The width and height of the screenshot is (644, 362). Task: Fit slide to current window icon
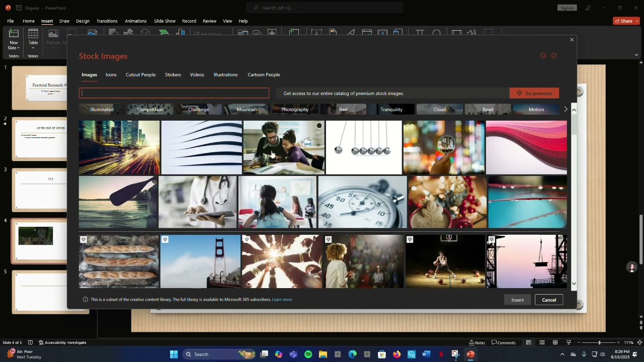(639, 343)
